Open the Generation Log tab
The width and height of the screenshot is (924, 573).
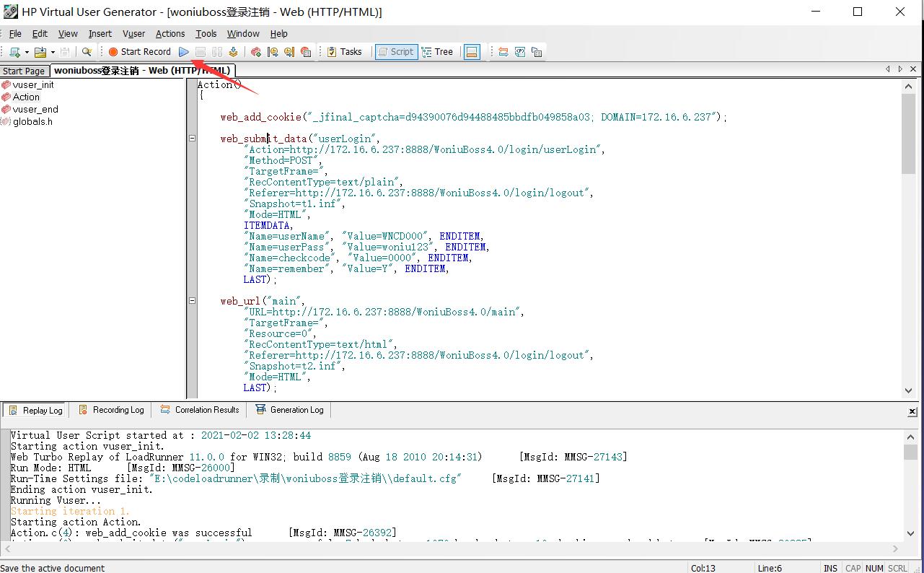[x=290, y=410]
